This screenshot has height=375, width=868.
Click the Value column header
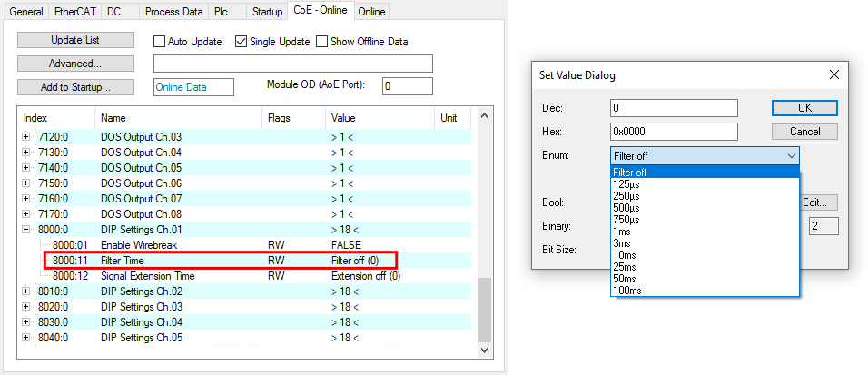[x=380, y=118]
